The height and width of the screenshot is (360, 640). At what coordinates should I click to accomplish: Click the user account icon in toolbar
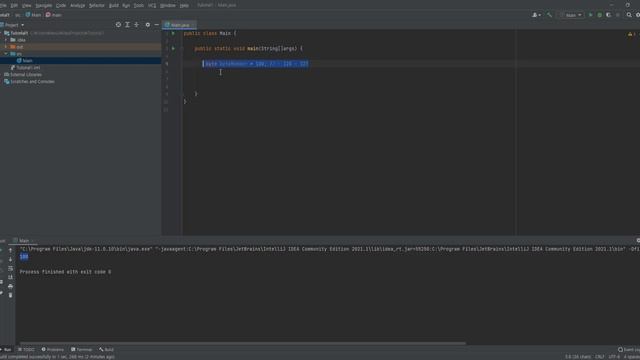click(x=536, y=15)
